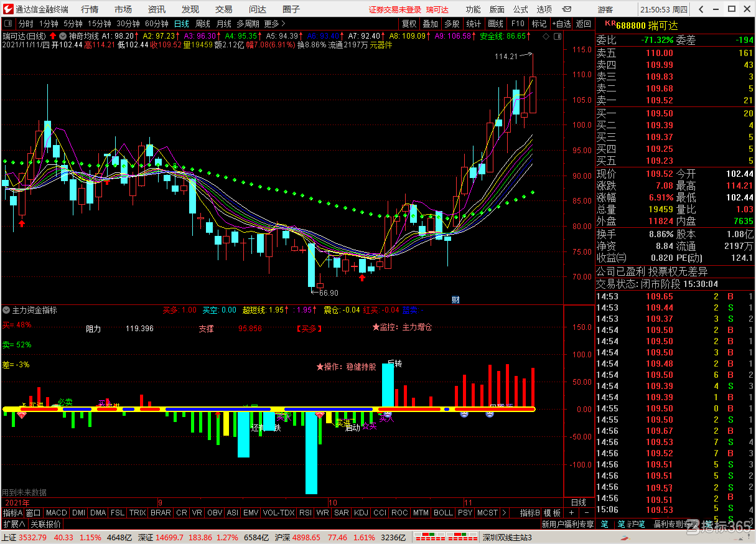
Task: Switch to the 60分钟 period tab
Action: click(x=156, y=24)
